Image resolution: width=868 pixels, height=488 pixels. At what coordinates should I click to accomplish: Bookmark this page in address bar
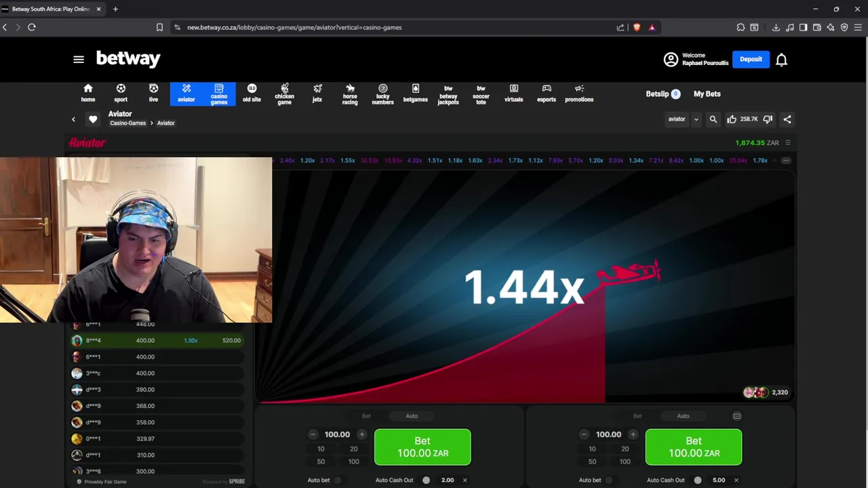click(159, 27)
